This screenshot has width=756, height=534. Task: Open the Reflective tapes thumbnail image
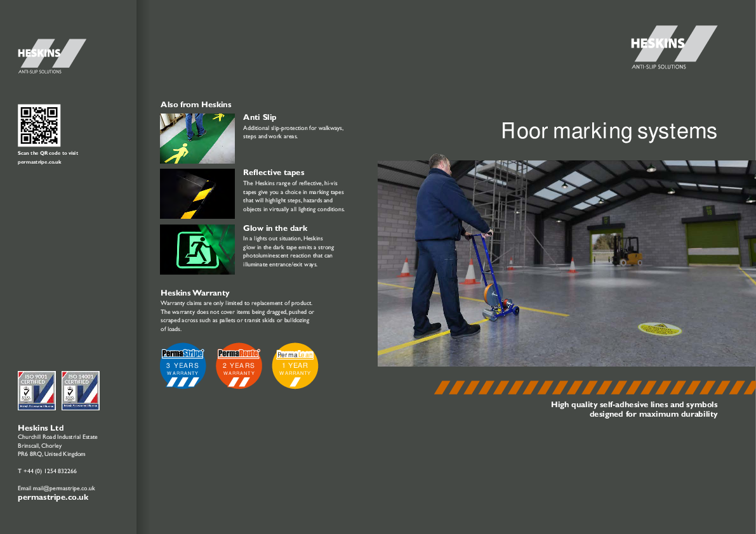point(197,193)
